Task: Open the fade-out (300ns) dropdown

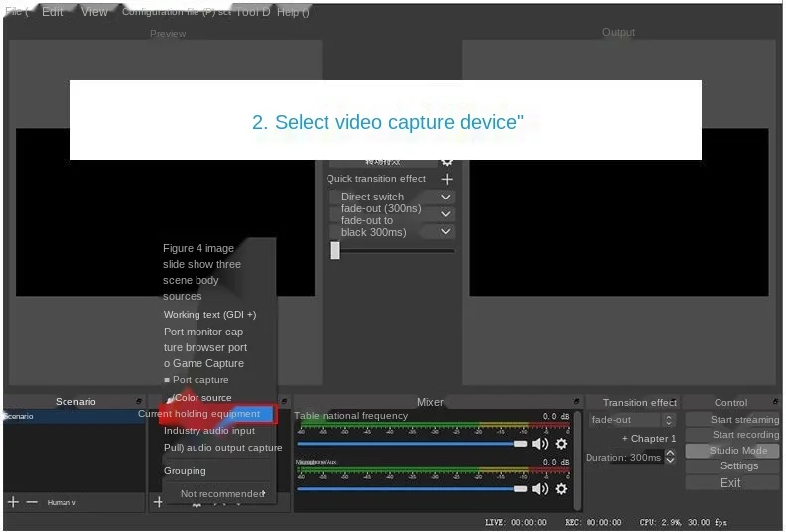Action: (392, 214)
